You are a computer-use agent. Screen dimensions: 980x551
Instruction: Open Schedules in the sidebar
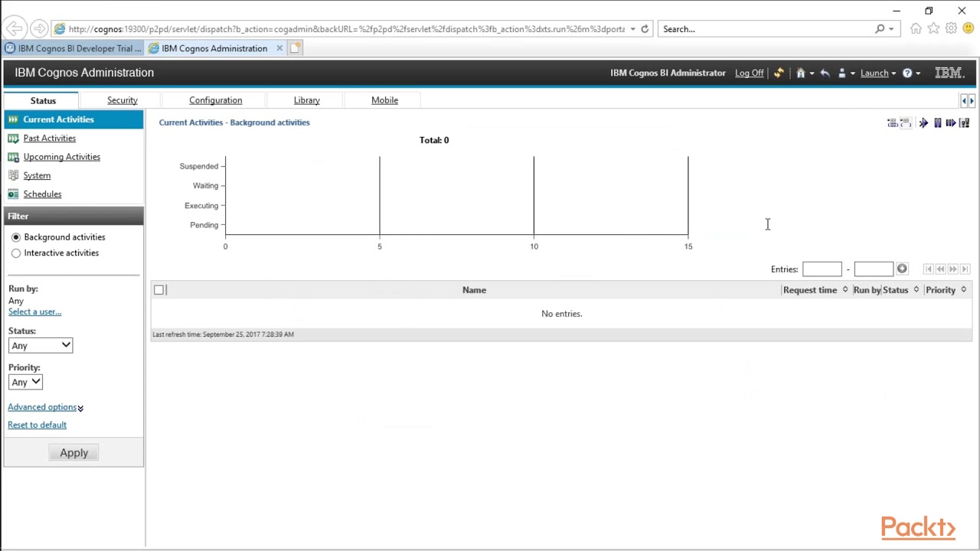[42, 194]
